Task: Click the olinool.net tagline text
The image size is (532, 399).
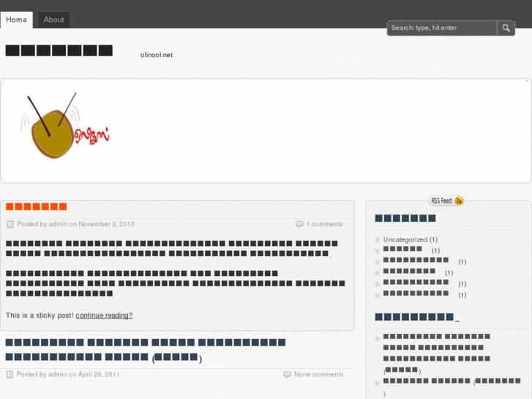Action: pyautogui.click(x=157, y=55)
